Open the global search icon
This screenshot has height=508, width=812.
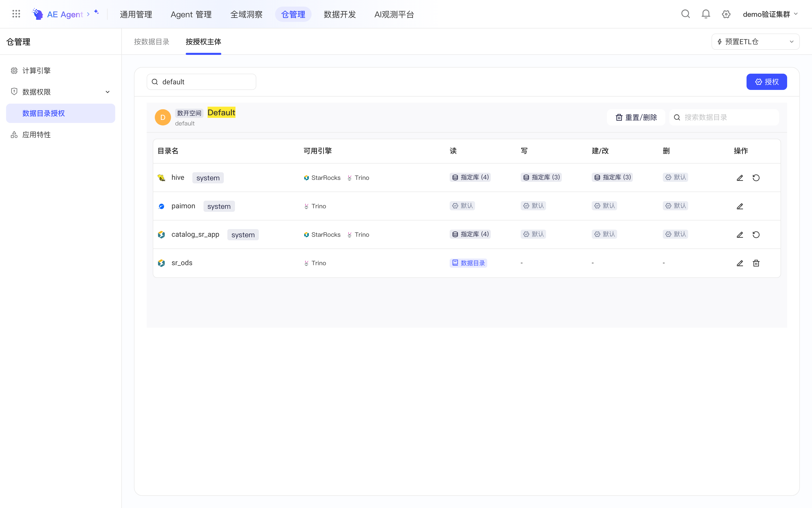click(x=685, y=14)
